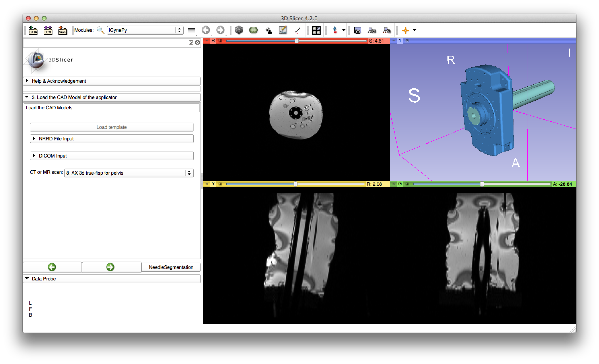Click the Load template button
The image size is (599, 364).
[112, 127]
